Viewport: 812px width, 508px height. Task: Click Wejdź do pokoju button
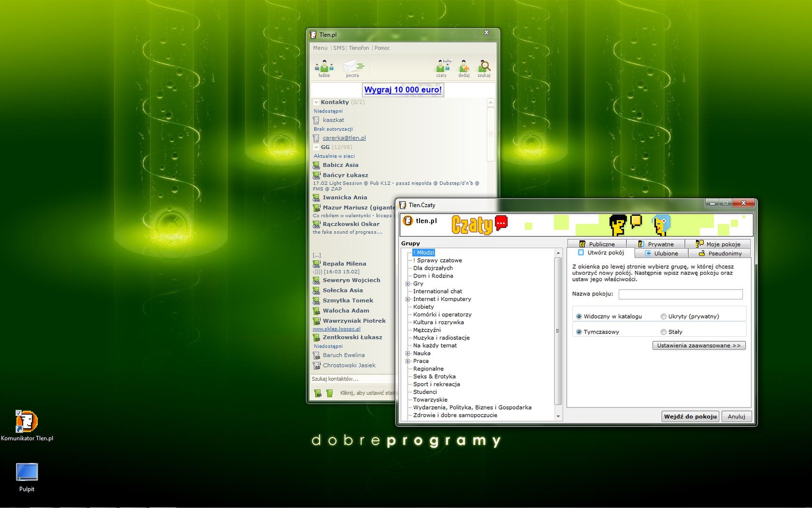pos(690,416)
